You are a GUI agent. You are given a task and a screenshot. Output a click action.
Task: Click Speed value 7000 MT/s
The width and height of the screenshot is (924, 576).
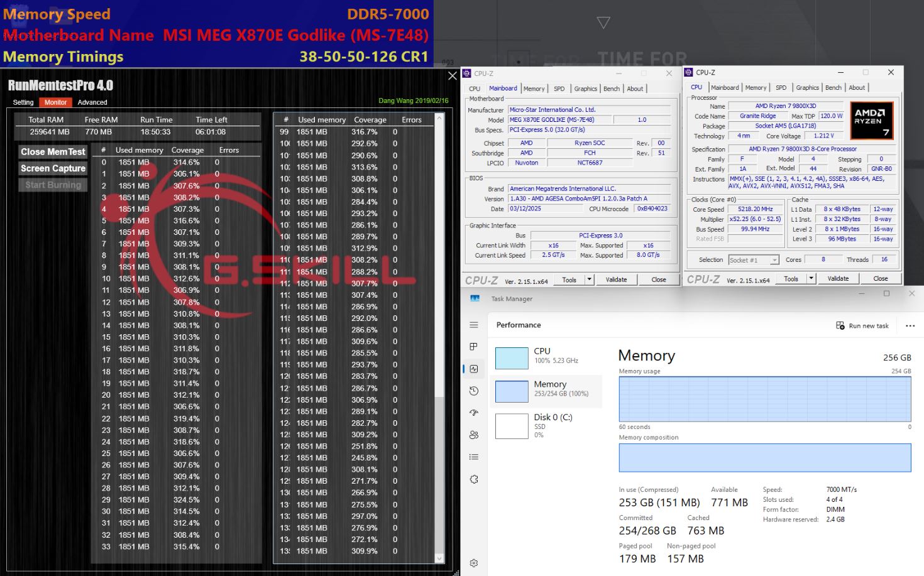(842, 489)
